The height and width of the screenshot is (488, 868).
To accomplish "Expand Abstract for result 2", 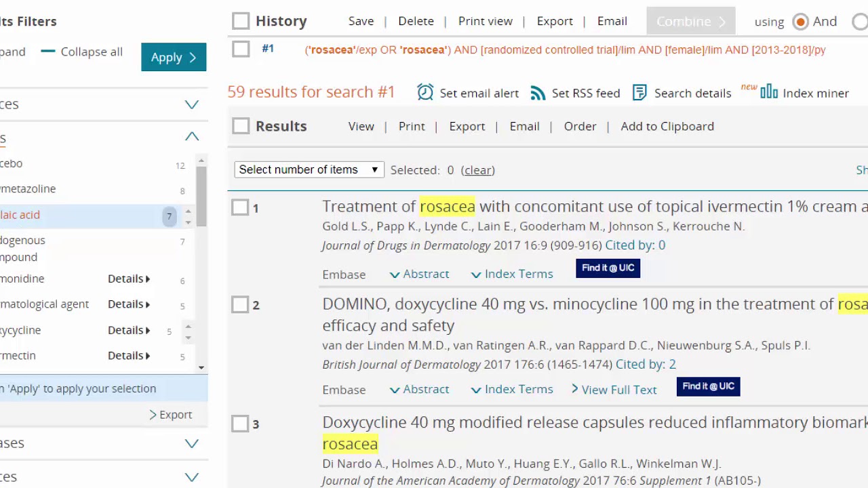I will point(419,389).
